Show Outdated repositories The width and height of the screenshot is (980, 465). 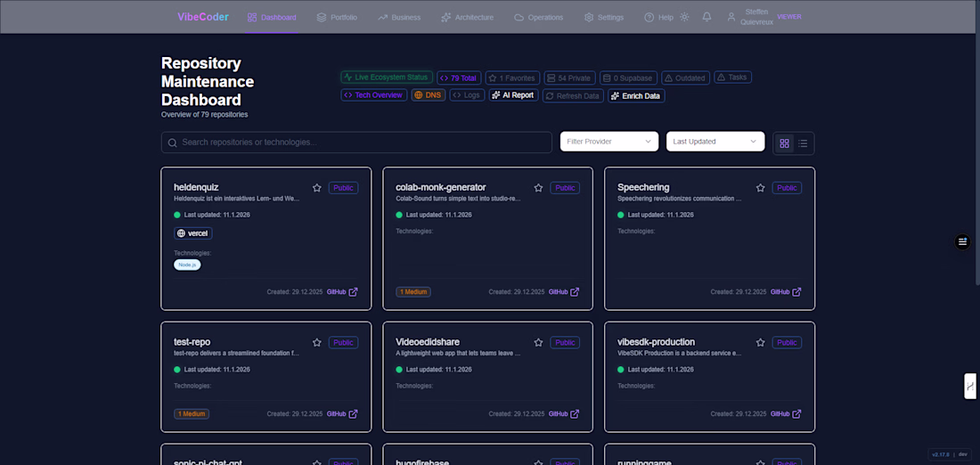[x=685, y=78]
